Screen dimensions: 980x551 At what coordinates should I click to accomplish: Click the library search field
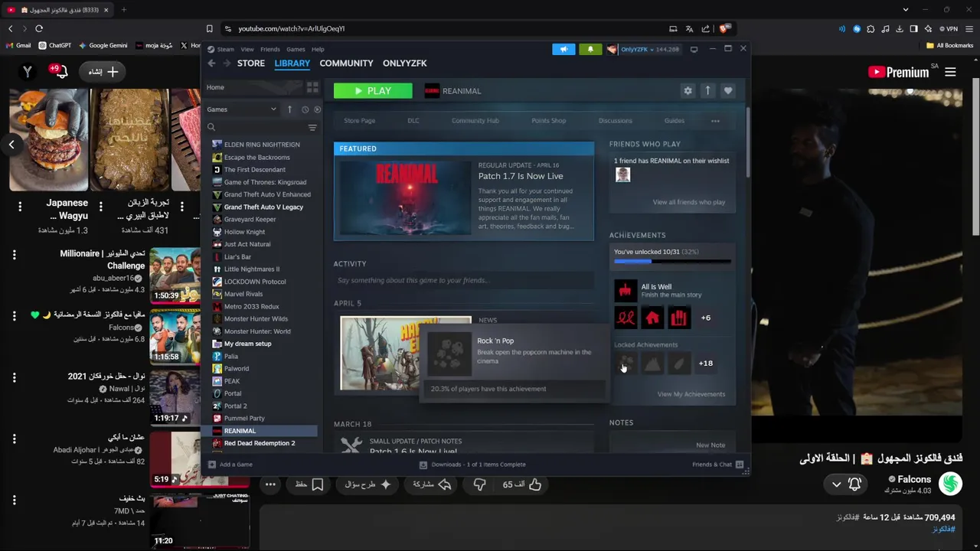tap(254, 128)
